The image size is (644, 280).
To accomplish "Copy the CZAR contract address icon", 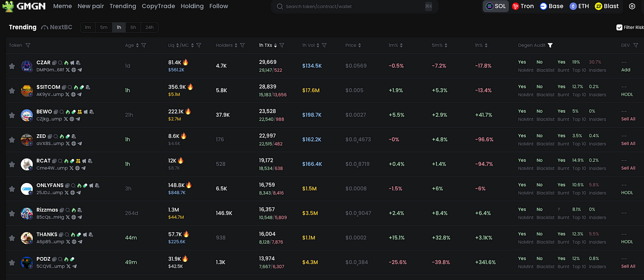I will coord(54,63).
